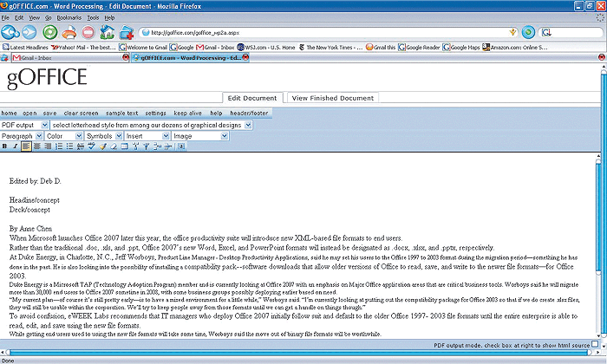Click the spell check checkmark icon
The height and width of the screenshot is (364, 607).
[91, 146]
